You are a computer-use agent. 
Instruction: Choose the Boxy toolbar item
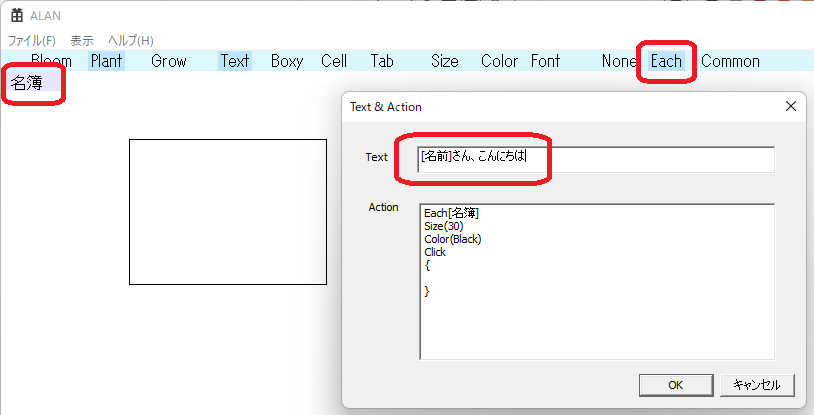[x=287, y=61]
